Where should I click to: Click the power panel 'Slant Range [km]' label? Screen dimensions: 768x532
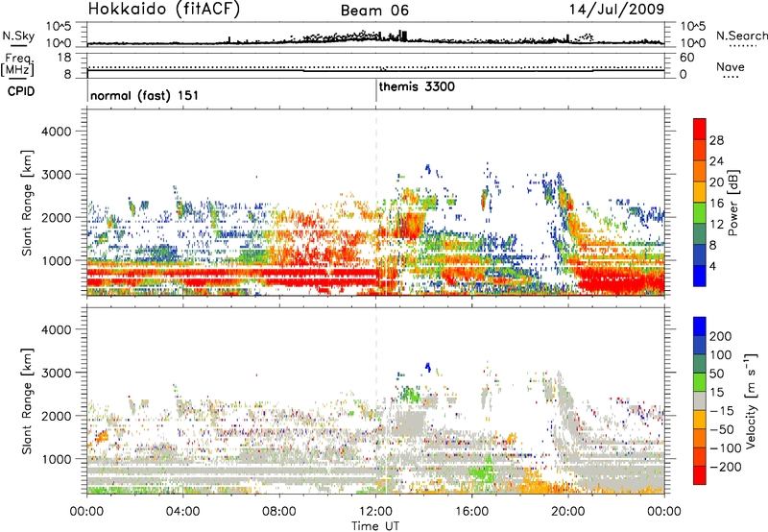27,203
